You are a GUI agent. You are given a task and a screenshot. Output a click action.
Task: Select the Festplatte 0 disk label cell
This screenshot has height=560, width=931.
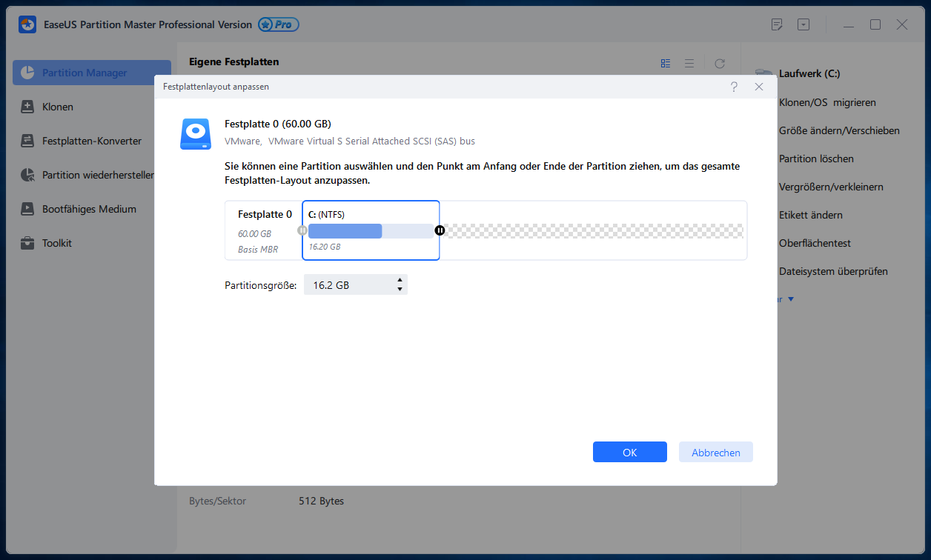click(264, 230)
